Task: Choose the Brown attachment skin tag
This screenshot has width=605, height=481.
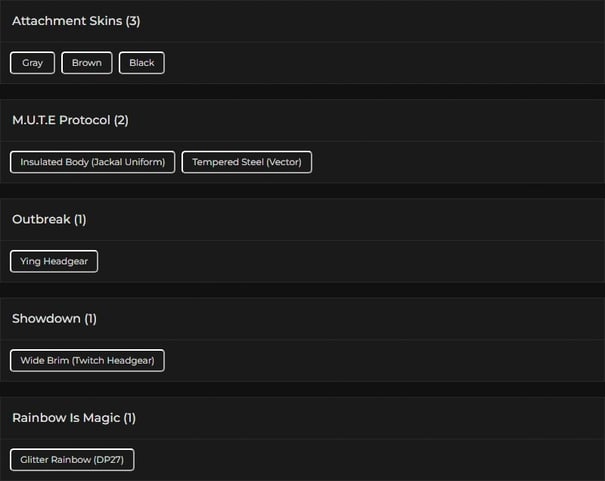Action: (87, 63)
